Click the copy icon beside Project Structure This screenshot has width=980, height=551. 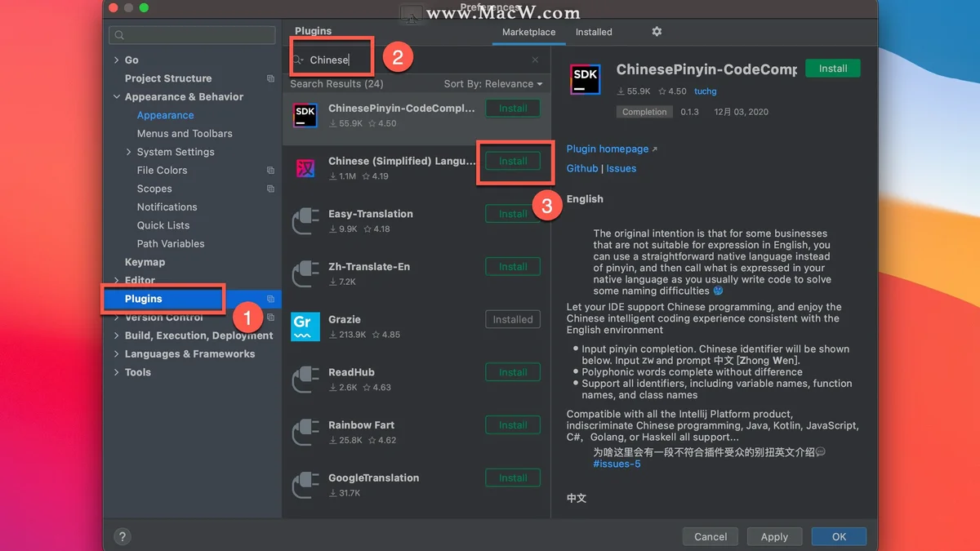(x=270, y=78)
